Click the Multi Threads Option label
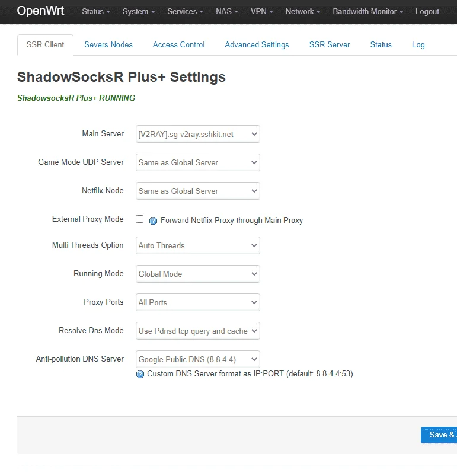The width and height of the screenshot is (457, 476). (x=88, y=245)
